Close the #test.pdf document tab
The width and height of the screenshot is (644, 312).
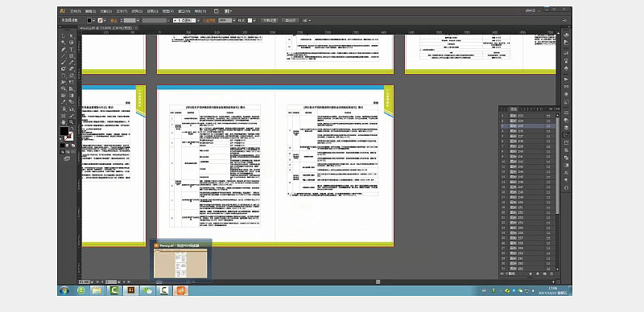pyautogui.click(x=136, y=28)
